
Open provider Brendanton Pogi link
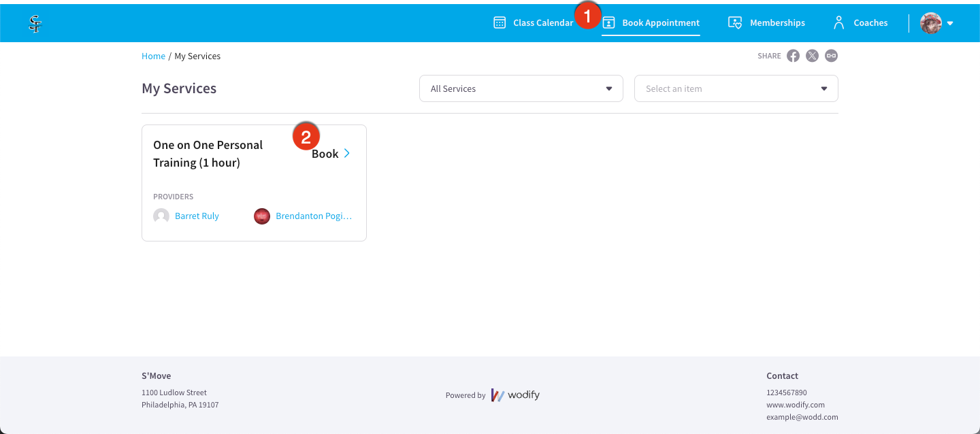pyautogui.click(x=314, y=216)
